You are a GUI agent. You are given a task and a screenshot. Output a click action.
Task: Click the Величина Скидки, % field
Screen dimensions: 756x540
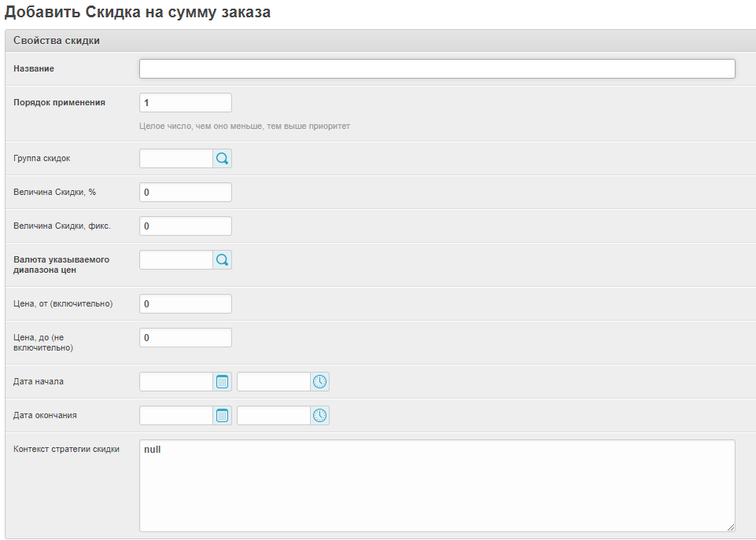tap(186, 193)
